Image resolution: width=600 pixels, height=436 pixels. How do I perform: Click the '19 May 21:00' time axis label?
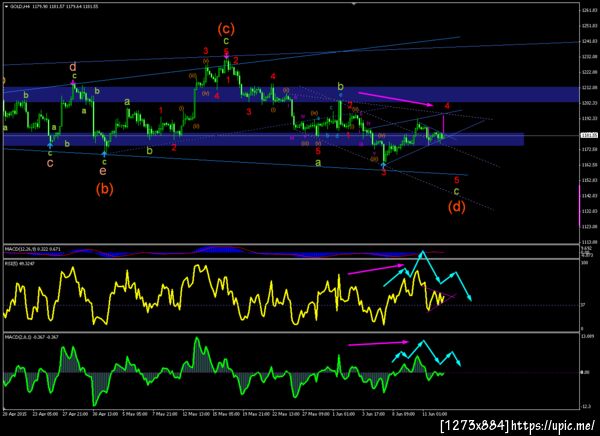(254, 414)
